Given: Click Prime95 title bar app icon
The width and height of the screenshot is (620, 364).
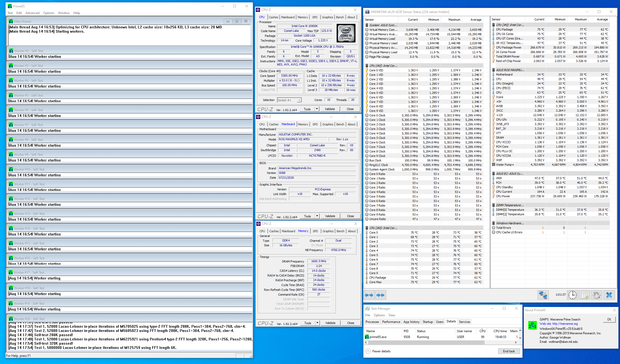Looking at the screenshot, I should coord(10,6).
